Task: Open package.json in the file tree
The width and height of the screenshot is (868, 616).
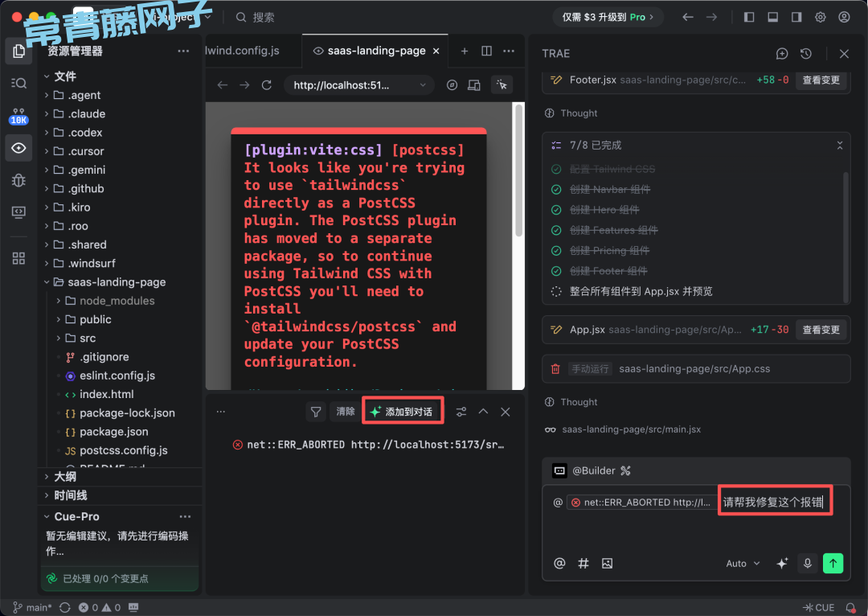Action: 113,432
